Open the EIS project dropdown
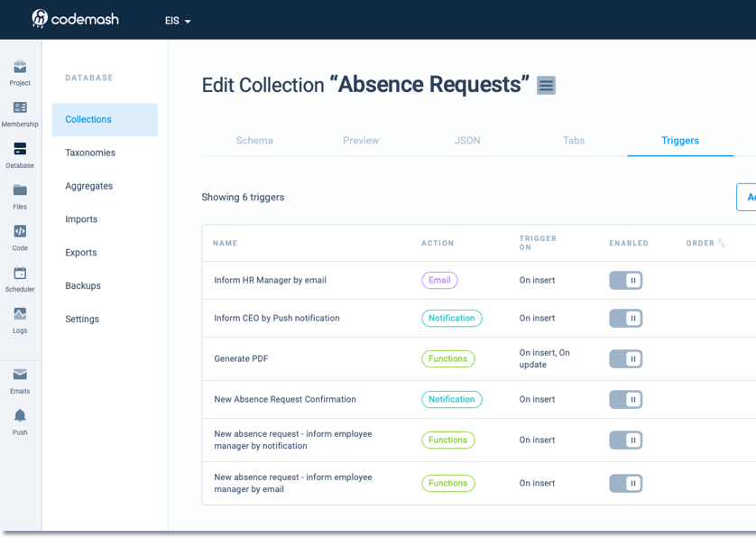The image size is (756, 538). click(x=178, y=21)
